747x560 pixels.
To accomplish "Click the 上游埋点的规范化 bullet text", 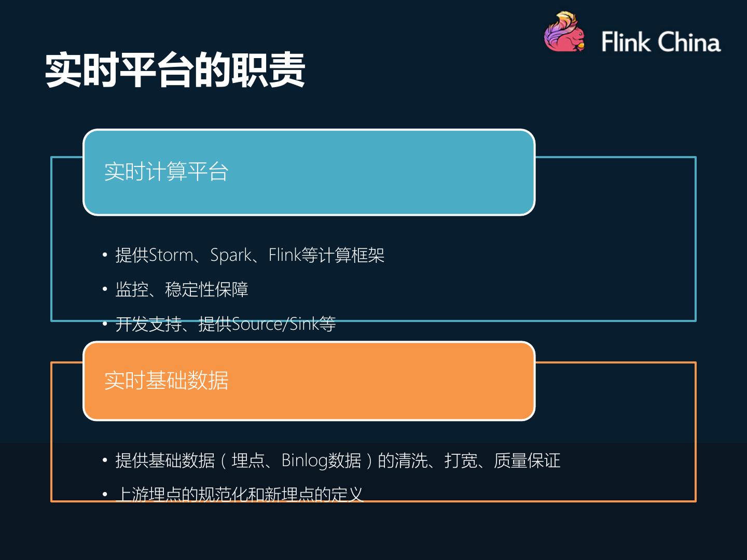I will coord(239,494).
